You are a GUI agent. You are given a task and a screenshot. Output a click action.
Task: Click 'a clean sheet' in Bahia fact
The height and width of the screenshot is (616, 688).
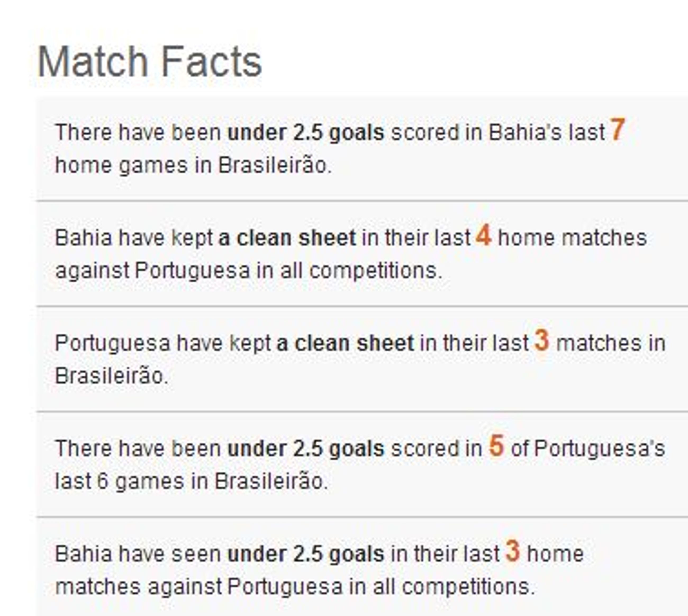click(x=287, y=238)
